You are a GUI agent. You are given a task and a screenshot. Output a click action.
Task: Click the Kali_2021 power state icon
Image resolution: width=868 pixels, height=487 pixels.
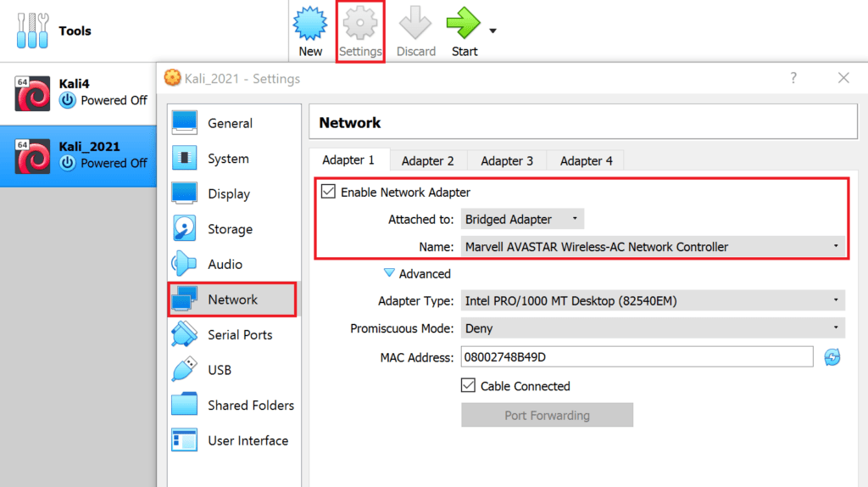[68, 163]
